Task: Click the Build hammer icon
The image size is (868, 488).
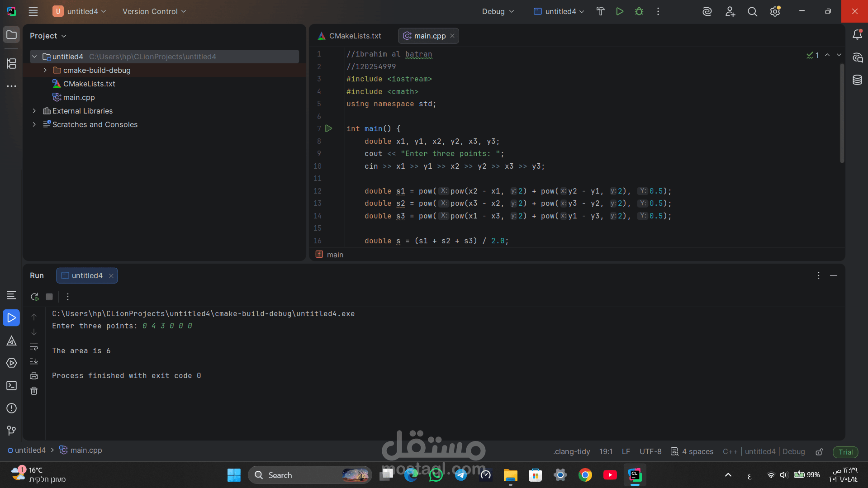Action: pos(600,11)
